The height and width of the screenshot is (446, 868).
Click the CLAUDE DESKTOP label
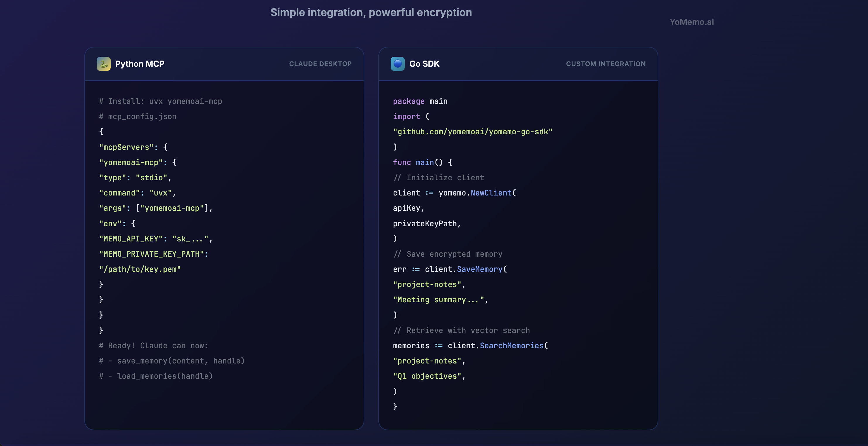click(320, 64)
